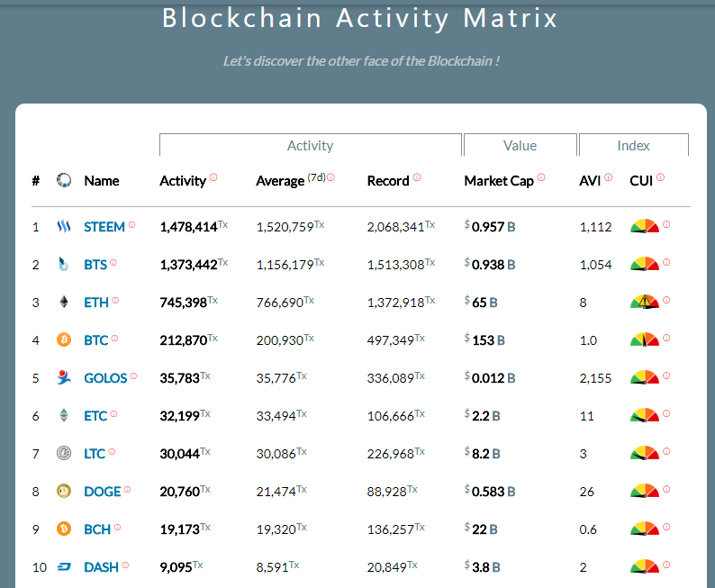Open the GOLOS blockchain link
The height and width of the screenshot is (588, 715).
click(x=105, y=378)
